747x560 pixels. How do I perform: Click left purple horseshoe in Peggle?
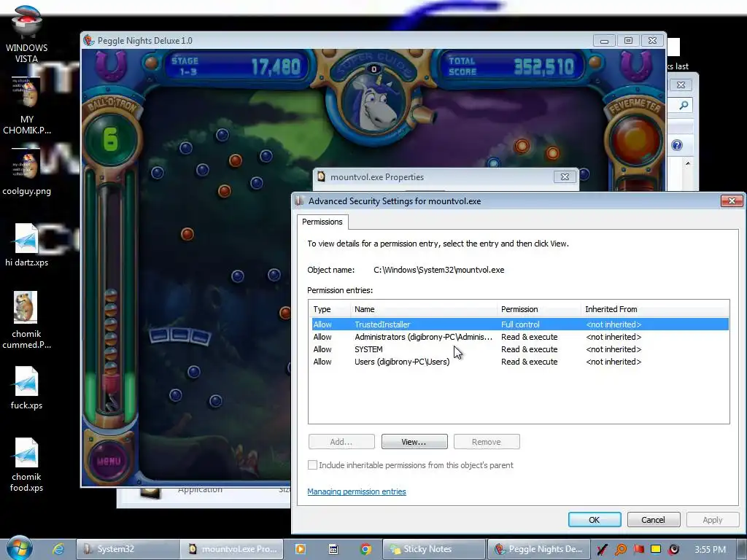[111, 64]
